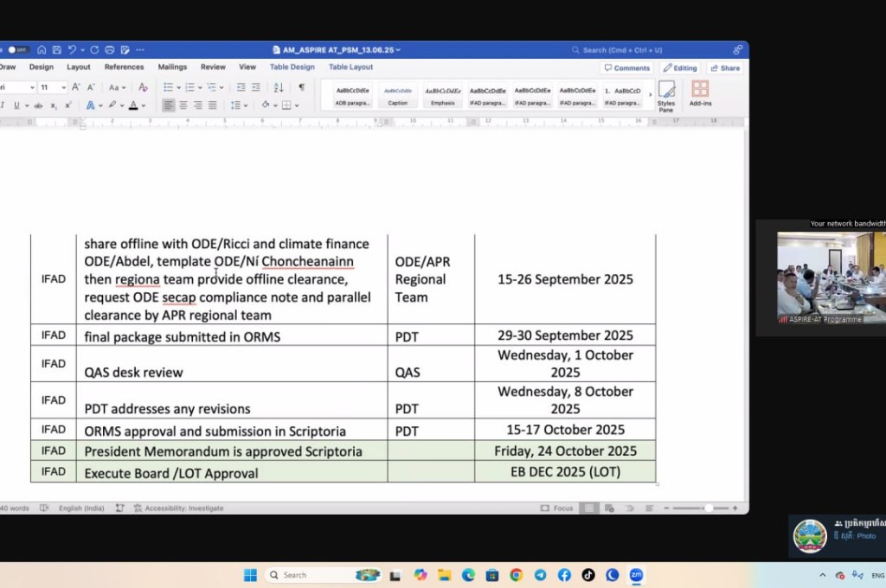Open the Layout tab
This screenshot has height=588, width=886.
pos(79,67)
